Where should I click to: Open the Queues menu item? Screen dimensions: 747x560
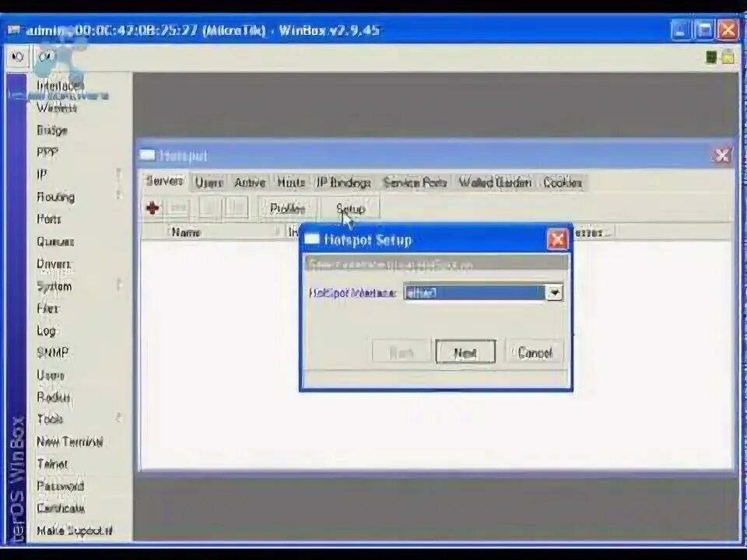pyautogui.click(x=55, y=241)
